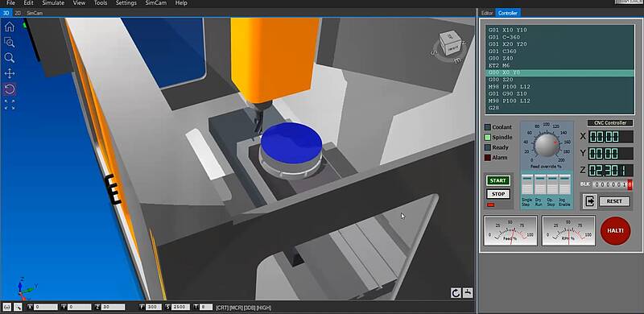The image size is (644, 314).
Task: Toggle the Dry Run switch
Action: click(539, 184)
